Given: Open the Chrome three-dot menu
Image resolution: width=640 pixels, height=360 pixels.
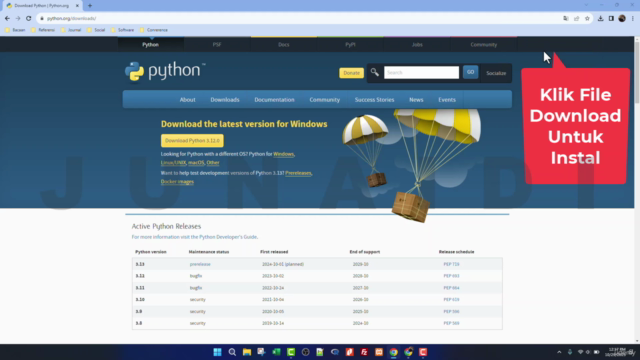Looking at the screenshot, I should 633,18.
